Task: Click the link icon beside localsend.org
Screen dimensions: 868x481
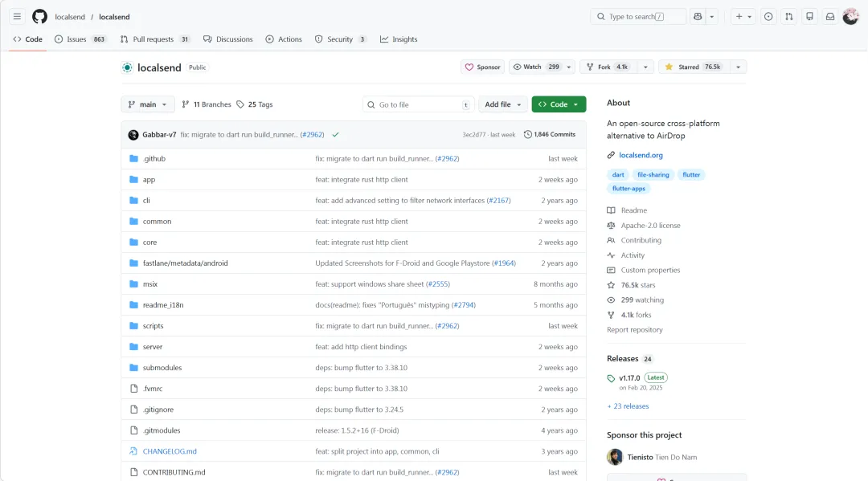Action: (611, 155)
